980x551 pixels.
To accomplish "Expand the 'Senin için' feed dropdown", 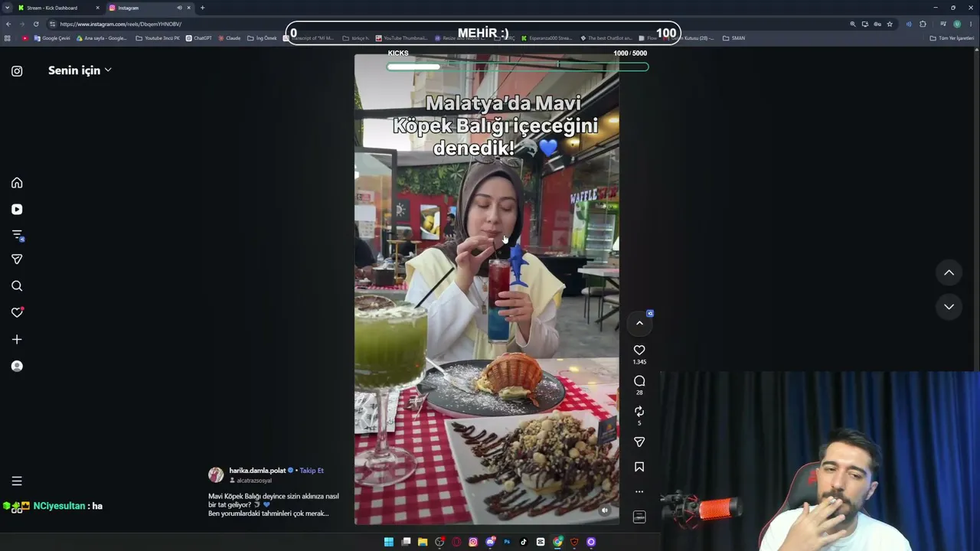I will [x=80, y=70].
